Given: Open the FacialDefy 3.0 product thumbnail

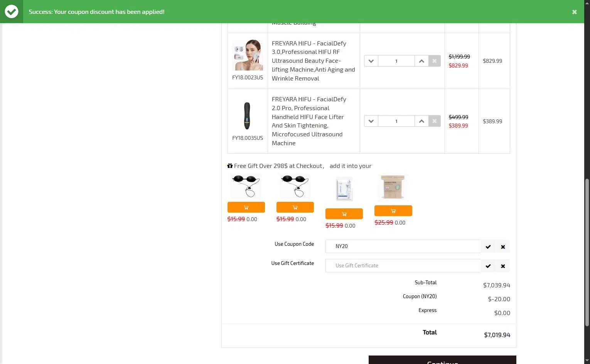Looking at the screenshot, I should (x=248, y=55).
